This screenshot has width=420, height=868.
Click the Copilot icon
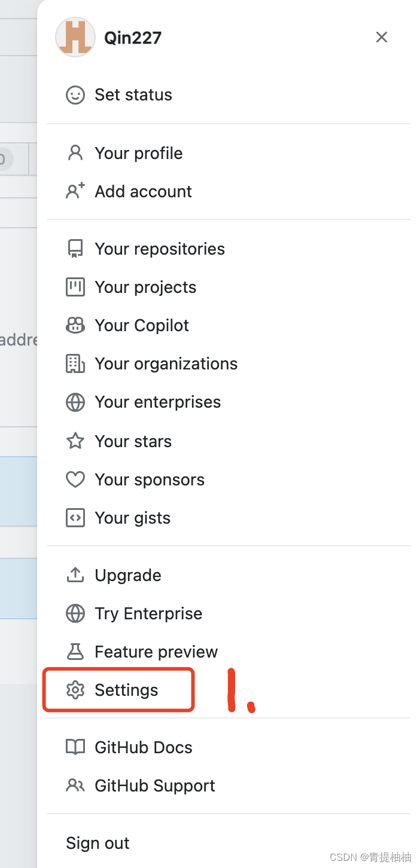75,325
